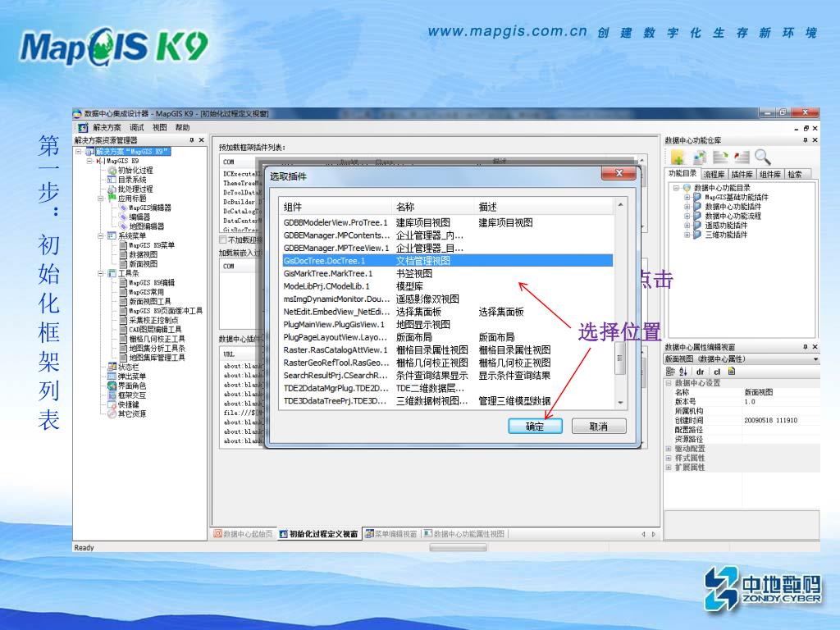Click the 确定 button in the plugin dialog
This screenshot has width=840, height=630.
click(x=535, y=426)
